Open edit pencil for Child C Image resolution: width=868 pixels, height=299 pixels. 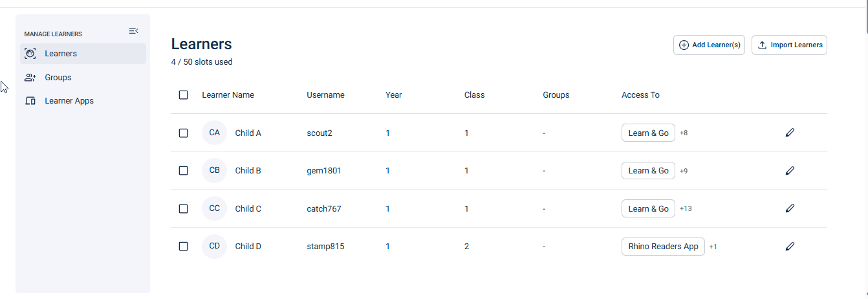790,208
